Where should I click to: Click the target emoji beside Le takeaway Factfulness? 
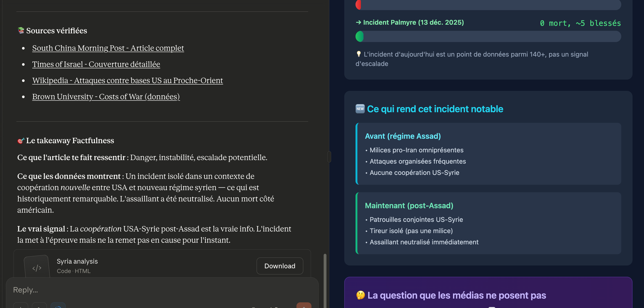[21, 141]
